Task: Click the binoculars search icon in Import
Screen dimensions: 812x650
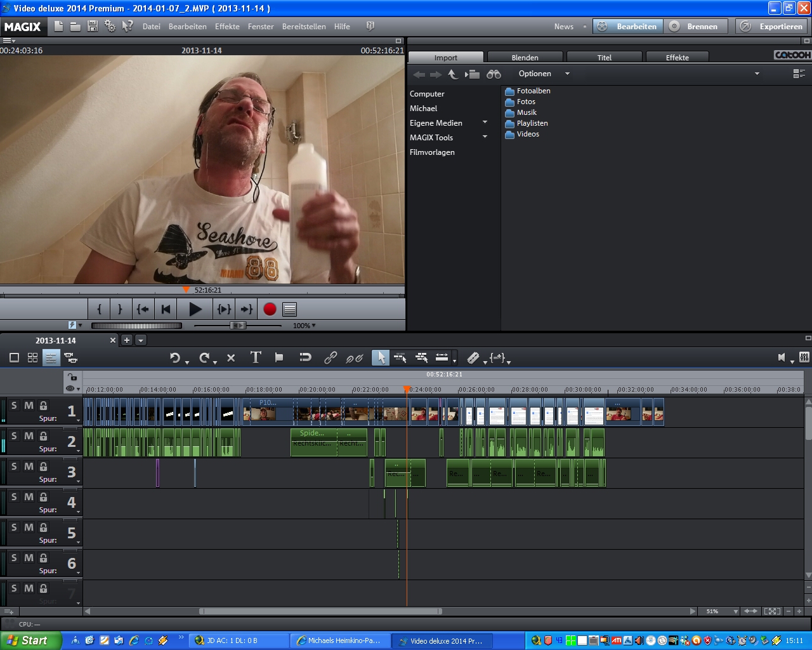Action: tap(494, 74)
